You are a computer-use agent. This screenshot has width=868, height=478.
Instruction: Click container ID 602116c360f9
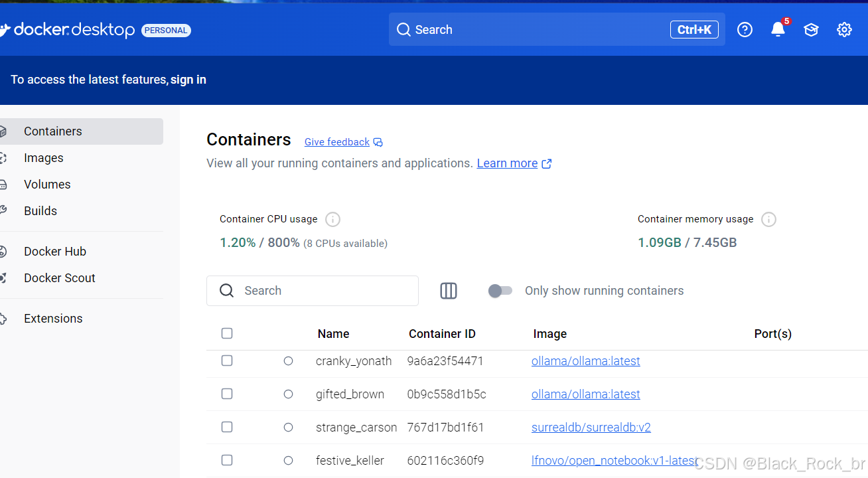[x=445, y=461]
